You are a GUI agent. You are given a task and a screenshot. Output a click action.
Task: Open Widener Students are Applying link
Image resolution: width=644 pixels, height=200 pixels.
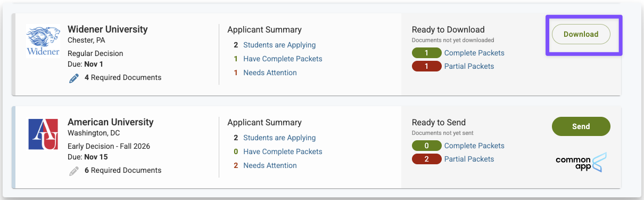click(279, 45)
